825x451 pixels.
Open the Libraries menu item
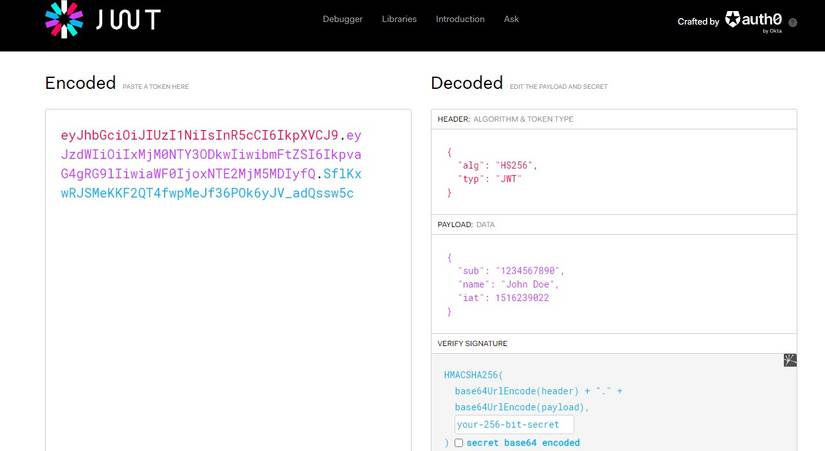pyautogui.click(x=399, y=19)
